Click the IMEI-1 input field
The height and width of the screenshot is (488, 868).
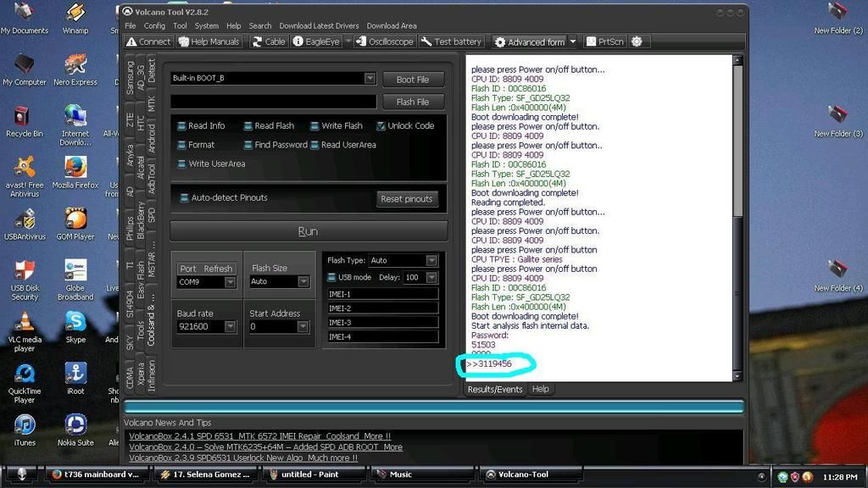[382, 294]
